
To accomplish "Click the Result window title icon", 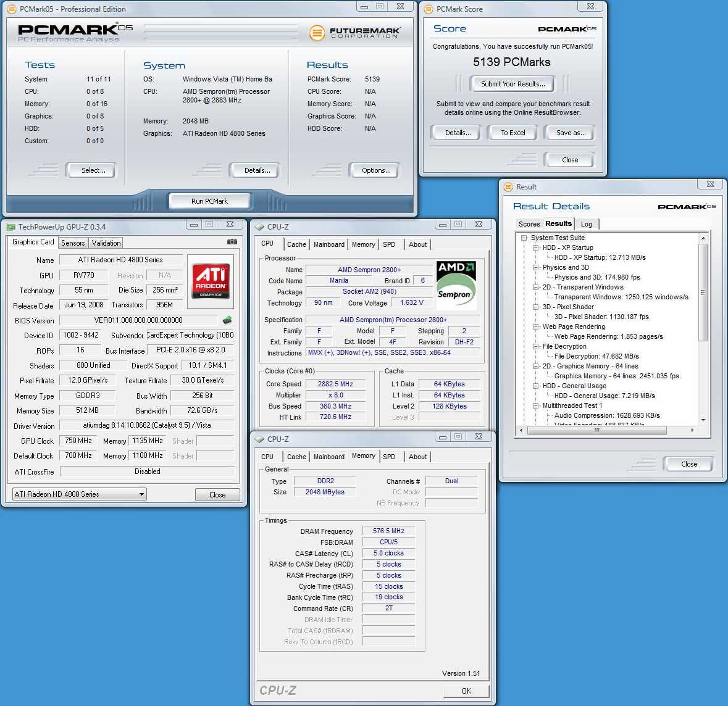I will 508,186.
